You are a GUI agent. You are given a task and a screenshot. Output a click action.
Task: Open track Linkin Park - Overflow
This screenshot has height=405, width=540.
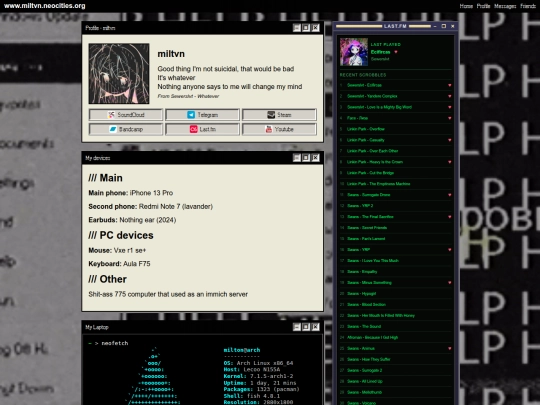point(366,129)
